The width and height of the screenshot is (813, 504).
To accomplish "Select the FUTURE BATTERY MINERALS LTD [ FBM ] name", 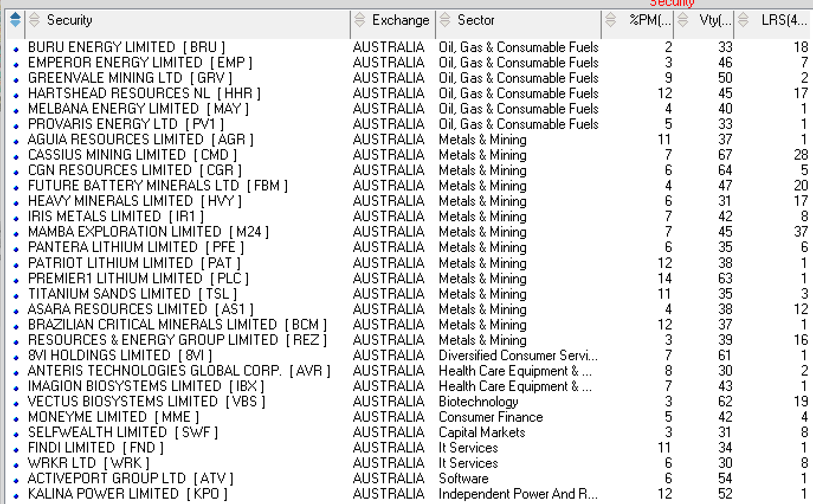I will pyautogui.click(x=157, y=186).
